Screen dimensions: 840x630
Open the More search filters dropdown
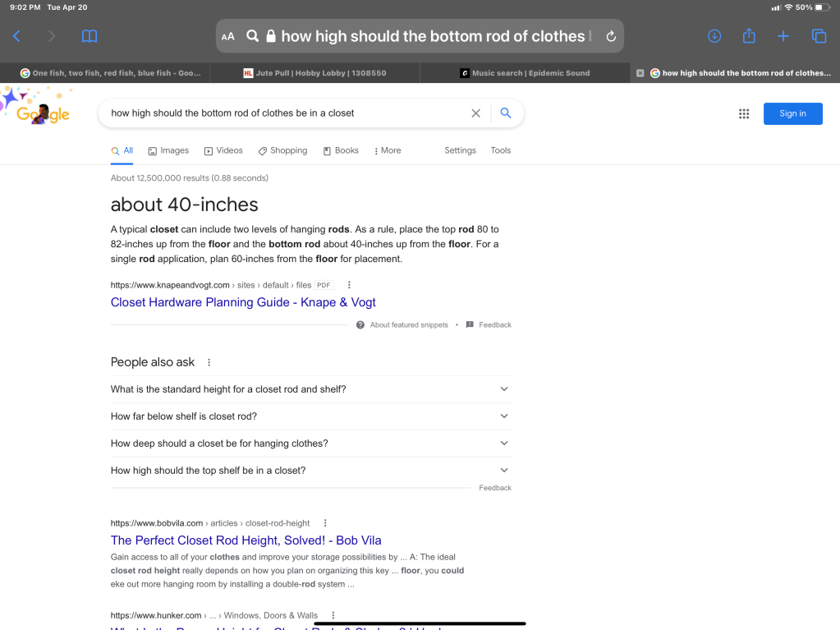point(388,150)
